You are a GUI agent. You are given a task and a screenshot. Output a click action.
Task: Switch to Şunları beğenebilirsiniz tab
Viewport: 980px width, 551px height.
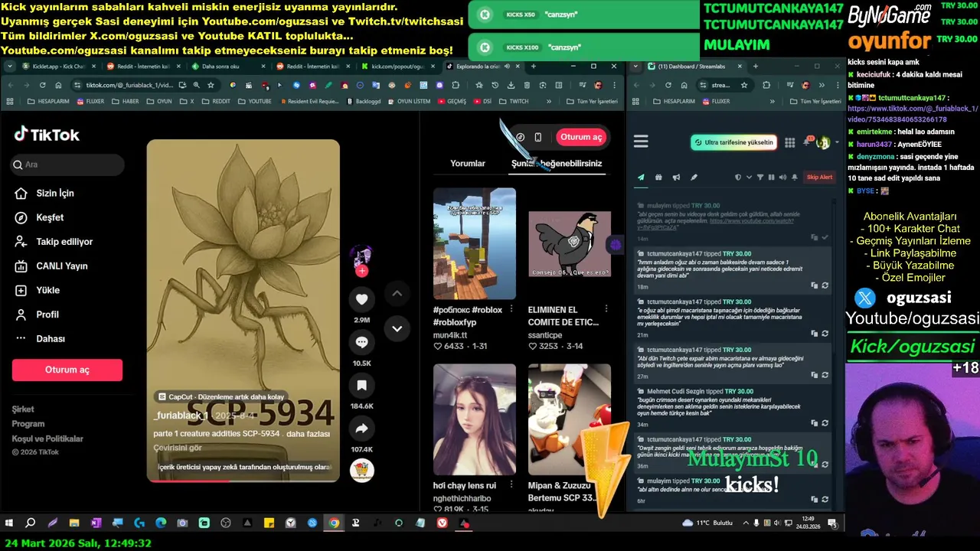click(x=557, y=163)
